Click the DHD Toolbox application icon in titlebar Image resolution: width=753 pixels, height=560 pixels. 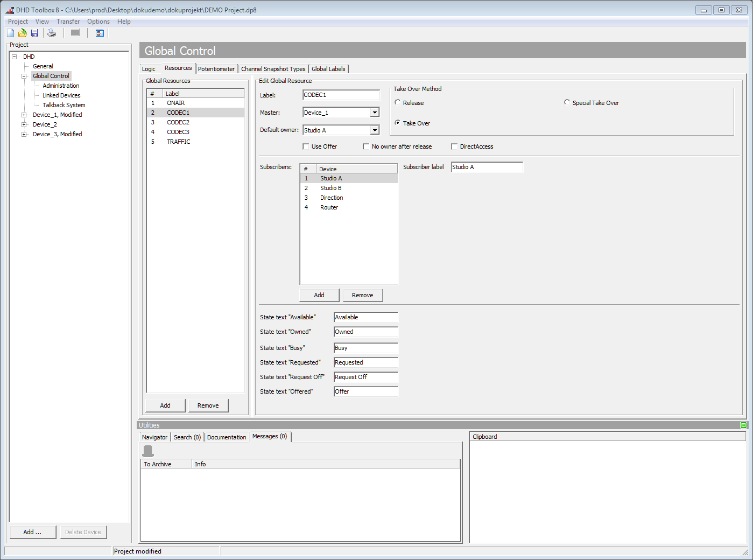9,10
